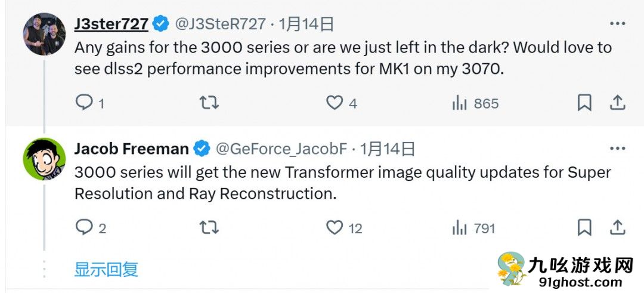Image resolution: width=644 pixels, height=293 pixels.
Task: Open more options for J3ster727's tweet
Action: click(617, 24)
